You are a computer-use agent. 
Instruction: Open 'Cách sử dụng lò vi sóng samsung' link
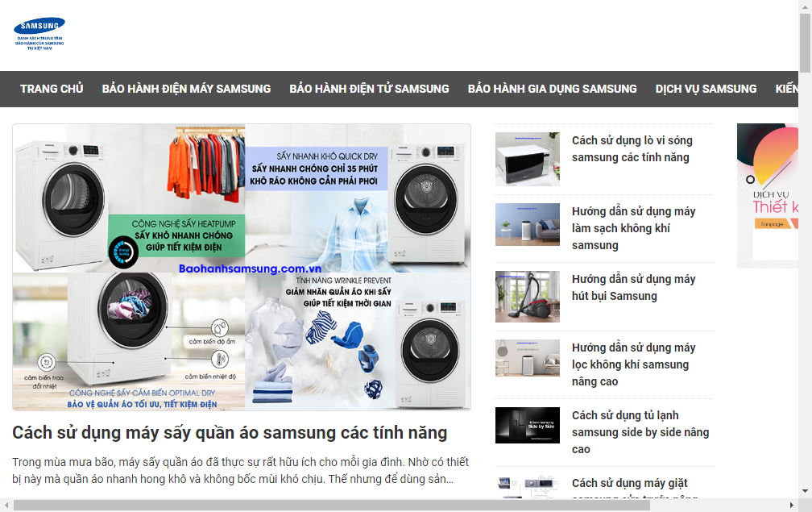[x=632, y=148]
